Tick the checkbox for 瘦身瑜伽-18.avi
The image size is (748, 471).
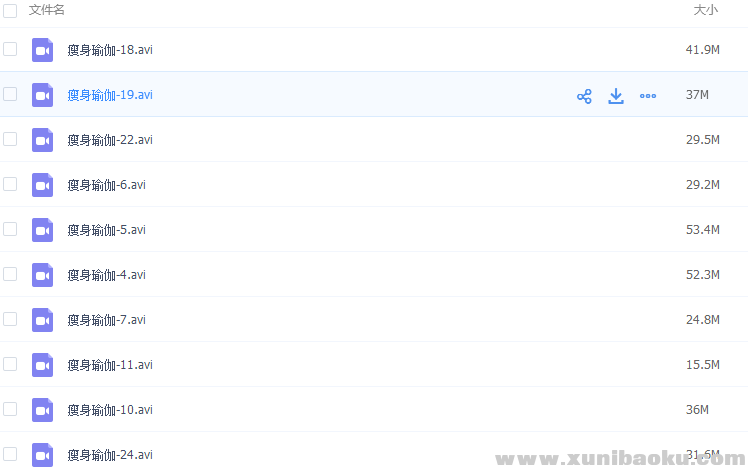click(x=10, y=49)
